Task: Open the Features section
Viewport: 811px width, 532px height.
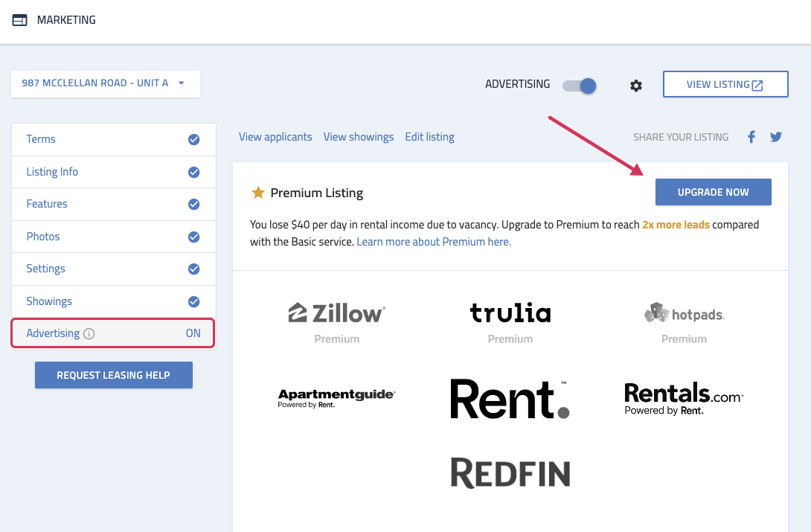Action: click(114, 204)
